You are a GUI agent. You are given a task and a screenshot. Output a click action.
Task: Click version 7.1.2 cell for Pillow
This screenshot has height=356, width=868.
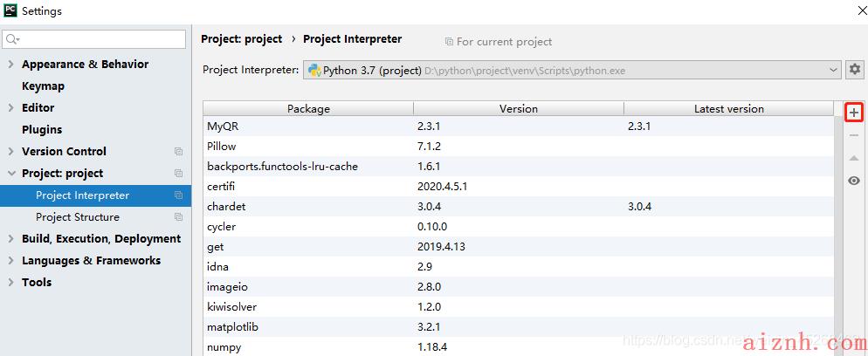click(429, 147)
